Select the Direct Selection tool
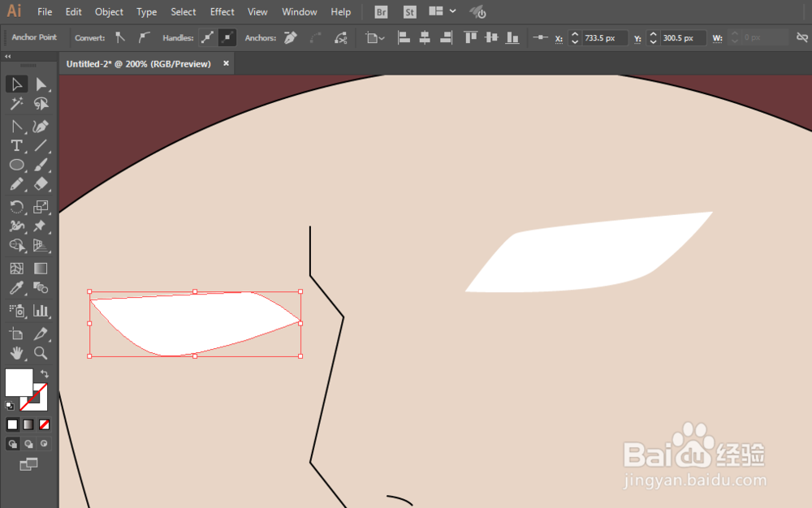 41,84
